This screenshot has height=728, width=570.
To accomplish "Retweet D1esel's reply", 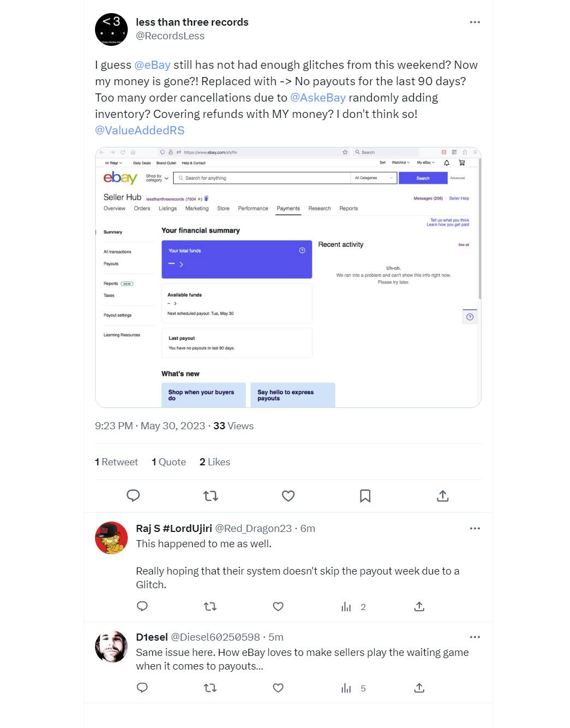I will click(210, 688).
